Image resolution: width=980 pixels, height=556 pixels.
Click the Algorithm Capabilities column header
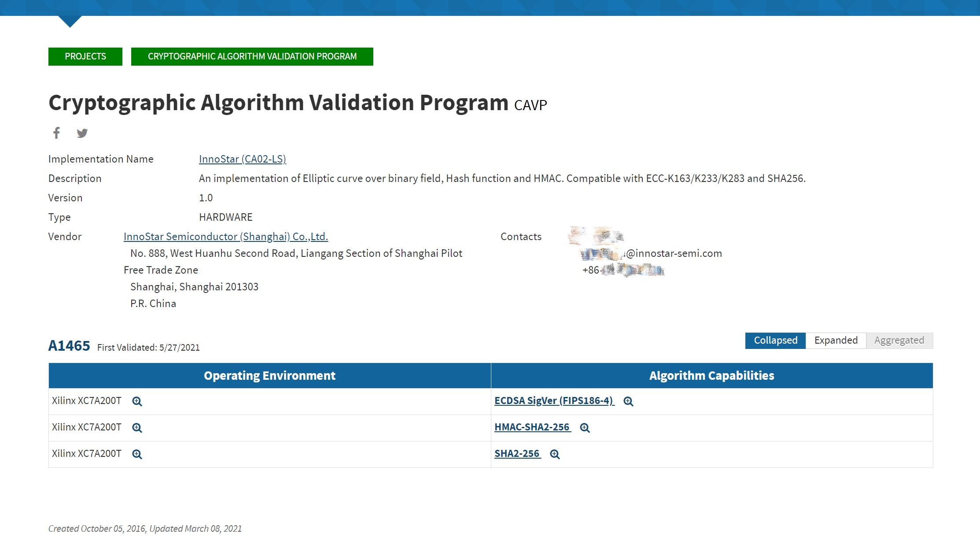point(711,375)
